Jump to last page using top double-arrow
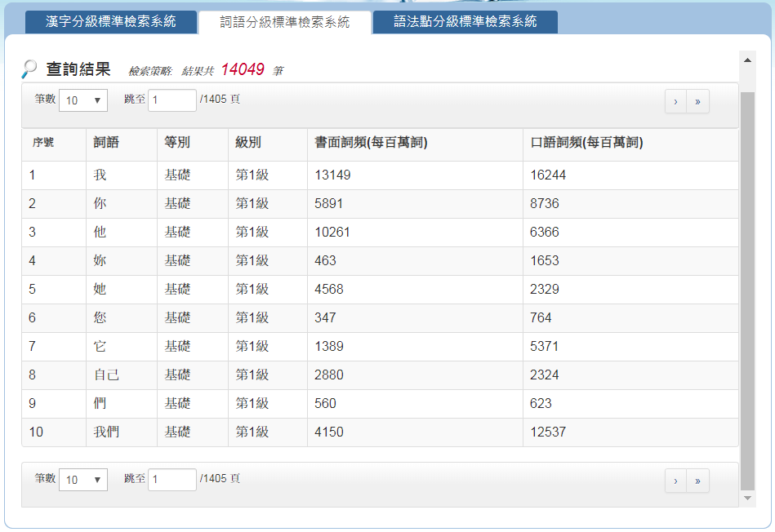This screenshot has width=775, height=532. tap(697, 101)
